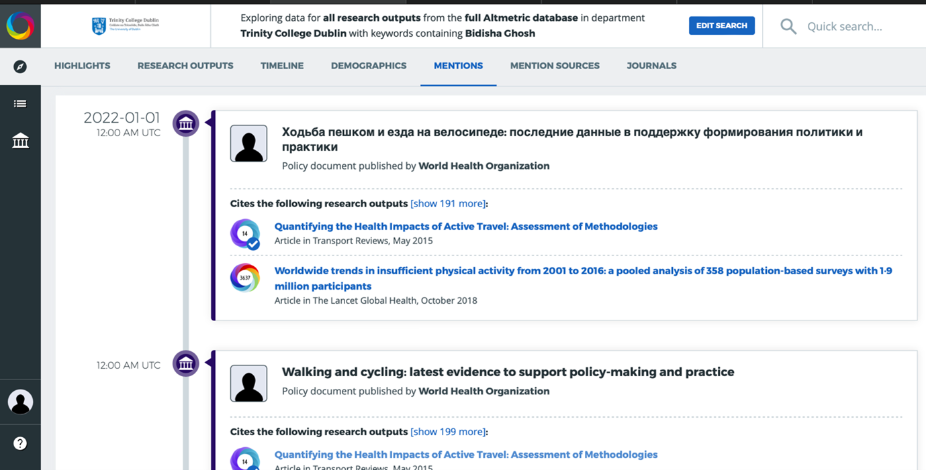
Task: Click the 2022-01-01 date label
Action: [x=122, y=118]
